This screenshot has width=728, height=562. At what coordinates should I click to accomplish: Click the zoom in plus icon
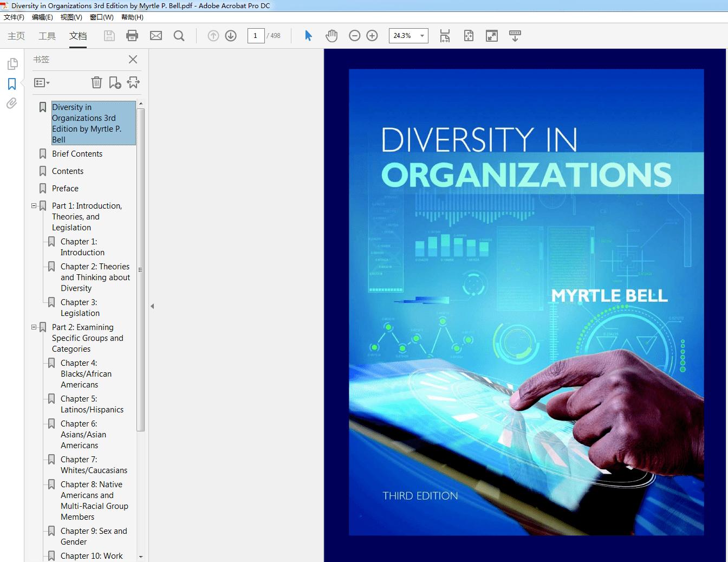pyautogui.click(x=372, y=36)
